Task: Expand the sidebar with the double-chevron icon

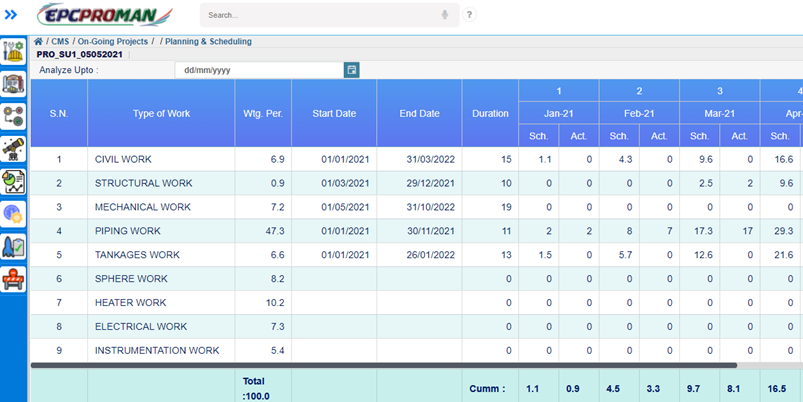Action: coord(11,15)
